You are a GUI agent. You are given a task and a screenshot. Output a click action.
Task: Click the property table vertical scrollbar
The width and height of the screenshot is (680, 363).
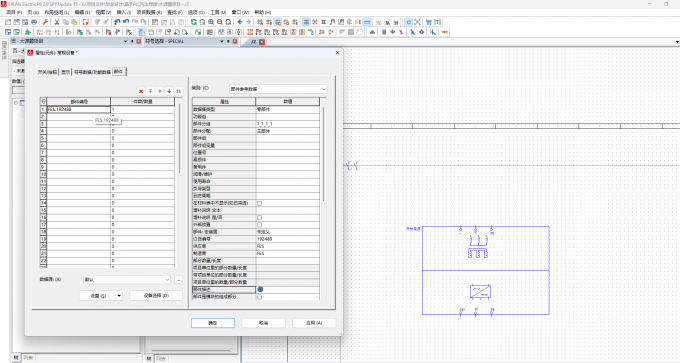point(324,154)
